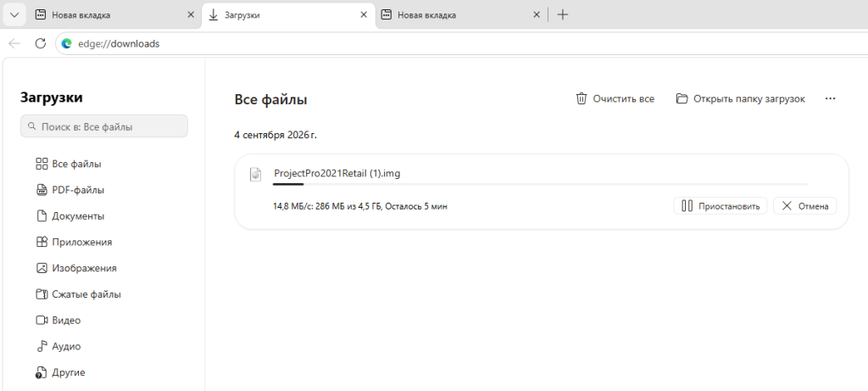Click the download status text 14,8 МБ/с

pos(359,207)
